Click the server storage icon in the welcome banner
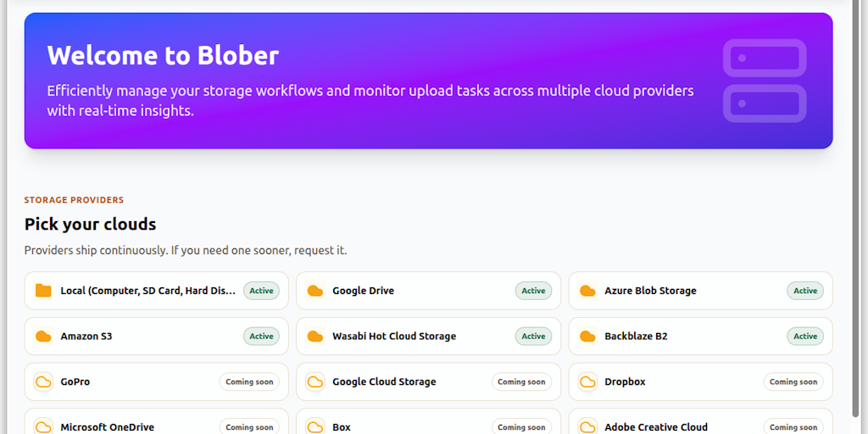The height and width of the screenshot is (434, 868). 765,81
